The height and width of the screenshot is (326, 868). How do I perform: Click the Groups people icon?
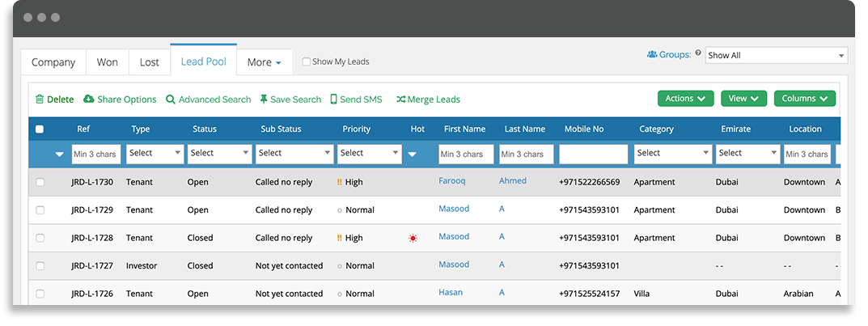pos(652,54)
